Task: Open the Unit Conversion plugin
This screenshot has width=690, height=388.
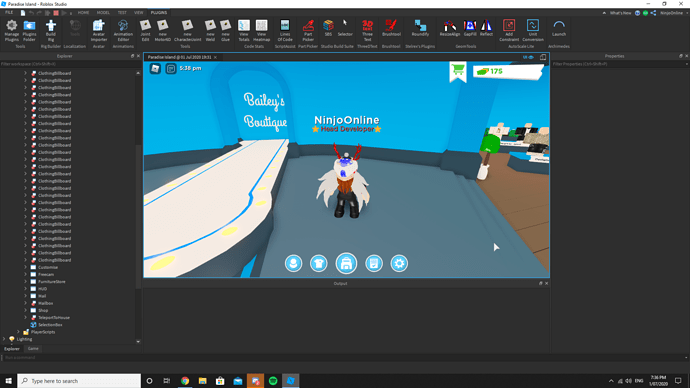Action: pyautogui.click(x=532, y=30)
